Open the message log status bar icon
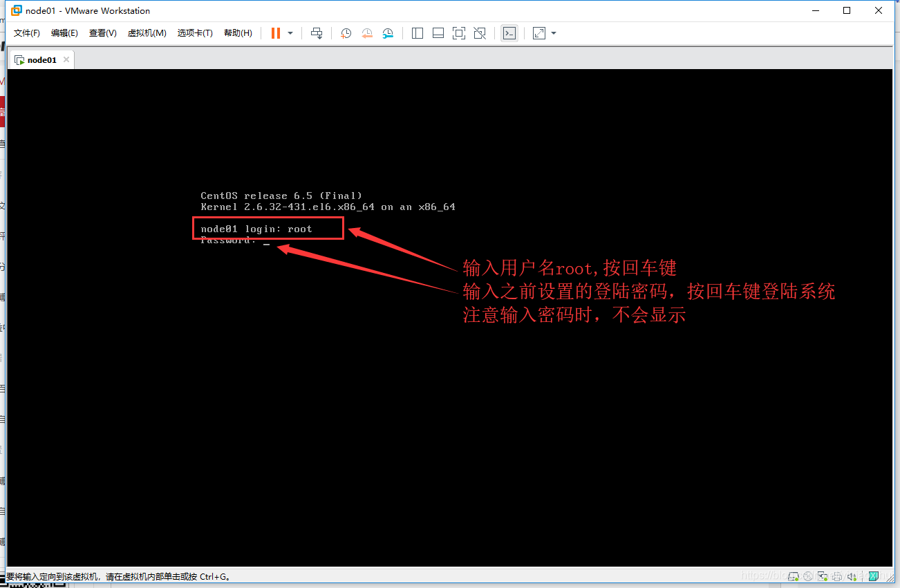This screenshot has width=900, height=588. (874, 576)
